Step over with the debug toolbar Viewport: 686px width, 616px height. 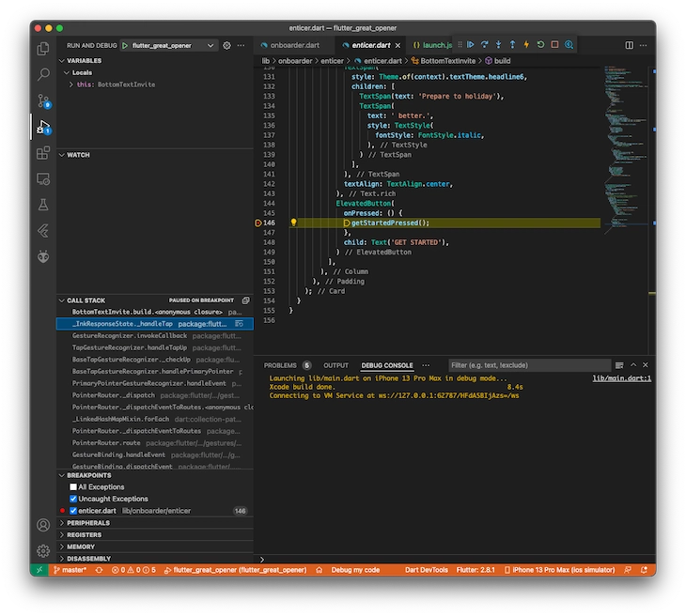(484, 44)
